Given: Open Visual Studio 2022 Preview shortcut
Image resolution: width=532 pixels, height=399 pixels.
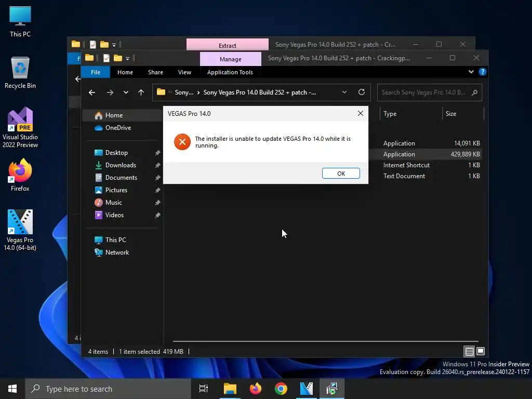Looking at the screenshot, I should click(20, 128).
